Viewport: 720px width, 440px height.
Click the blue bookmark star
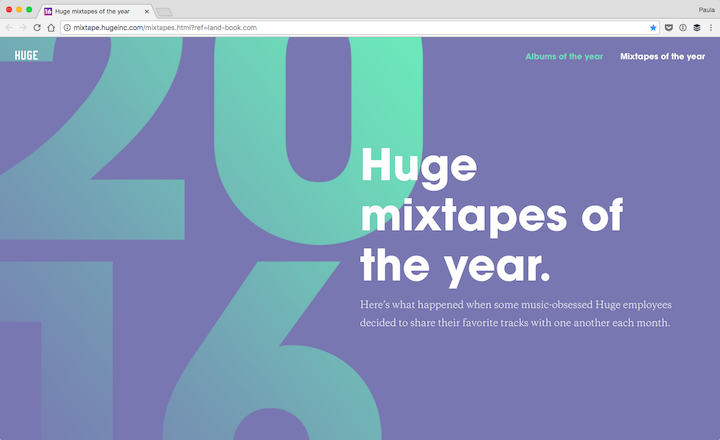[653, 28]
